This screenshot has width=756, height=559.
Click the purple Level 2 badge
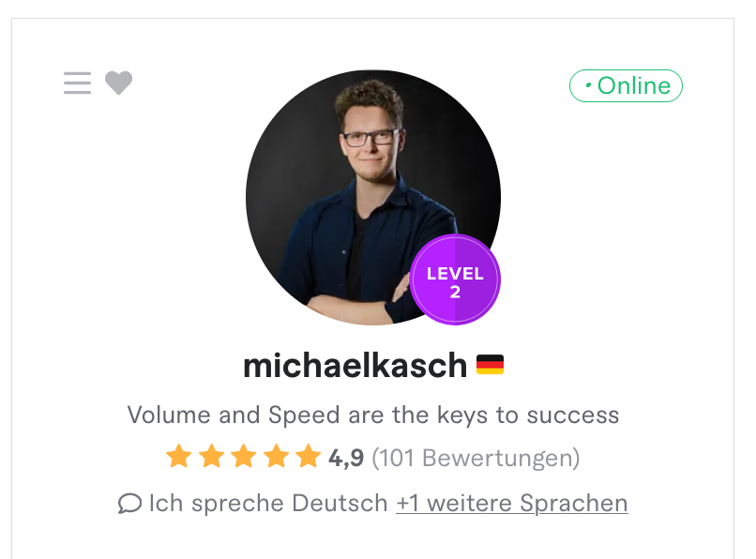click(x=455, y=279)
